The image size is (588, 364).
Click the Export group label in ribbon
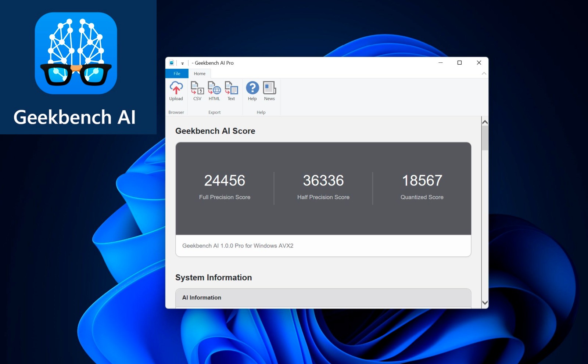pyautogui.click(x=215, y=112)
